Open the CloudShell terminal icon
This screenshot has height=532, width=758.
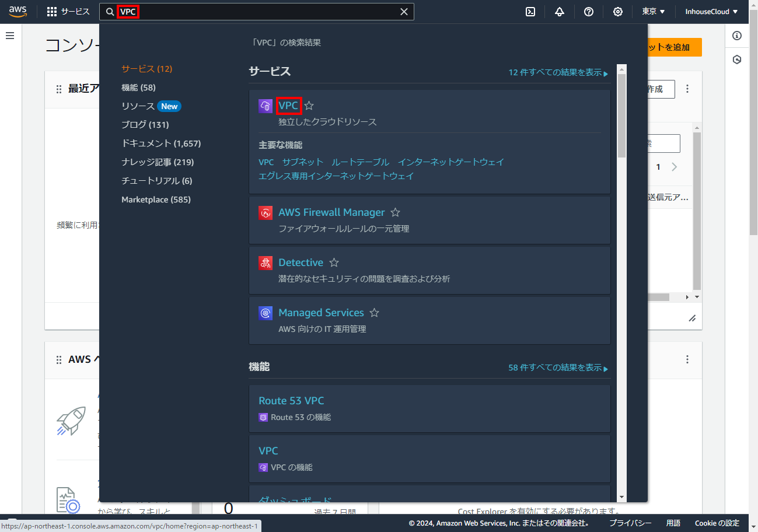pyautogui.click(x=530, y=12)
